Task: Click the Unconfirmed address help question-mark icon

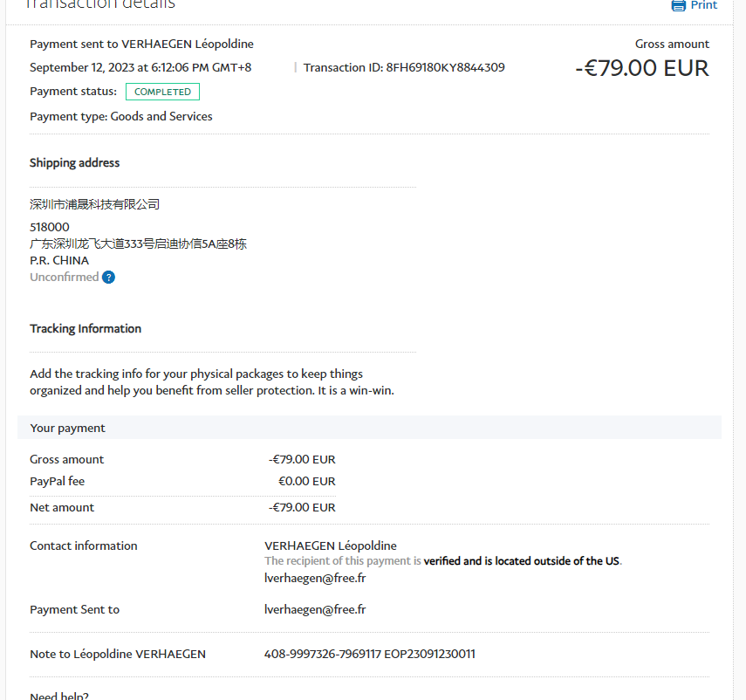Action: (108, 278)
